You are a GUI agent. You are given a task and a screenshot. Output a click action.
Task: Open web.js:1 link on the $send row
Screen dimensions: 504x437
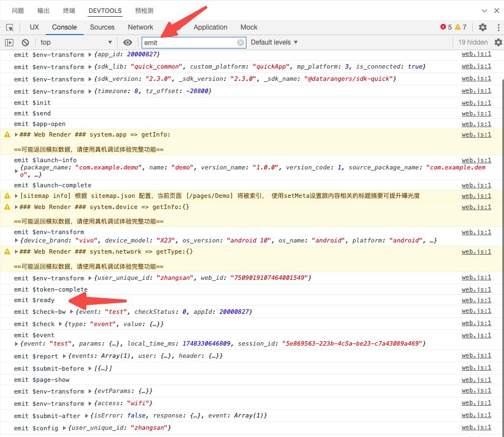coord(476,113)
